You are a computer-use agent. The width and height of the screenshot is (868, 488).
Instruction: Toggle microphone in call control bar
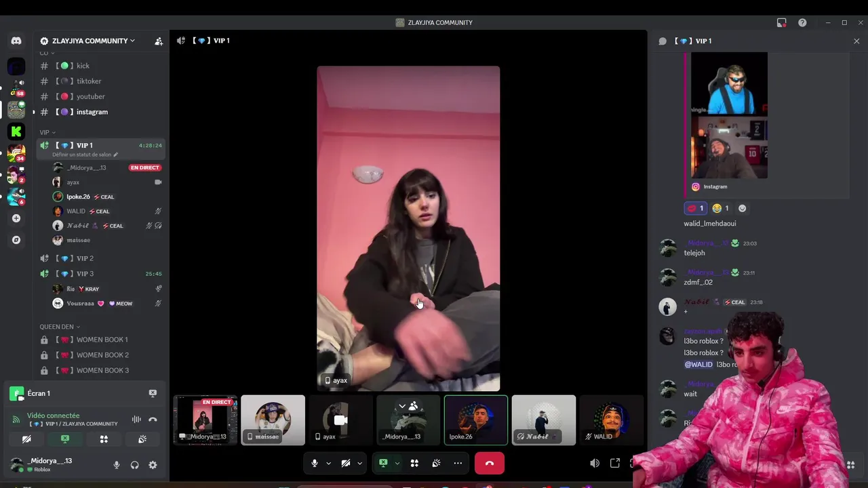coord(315,463)
